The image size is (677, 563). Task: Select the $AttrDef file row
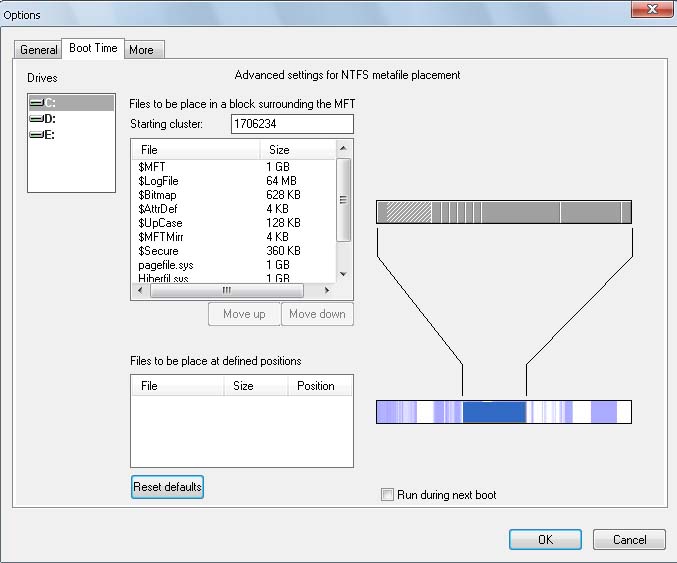pyautogui.click(x=233, y=209)
